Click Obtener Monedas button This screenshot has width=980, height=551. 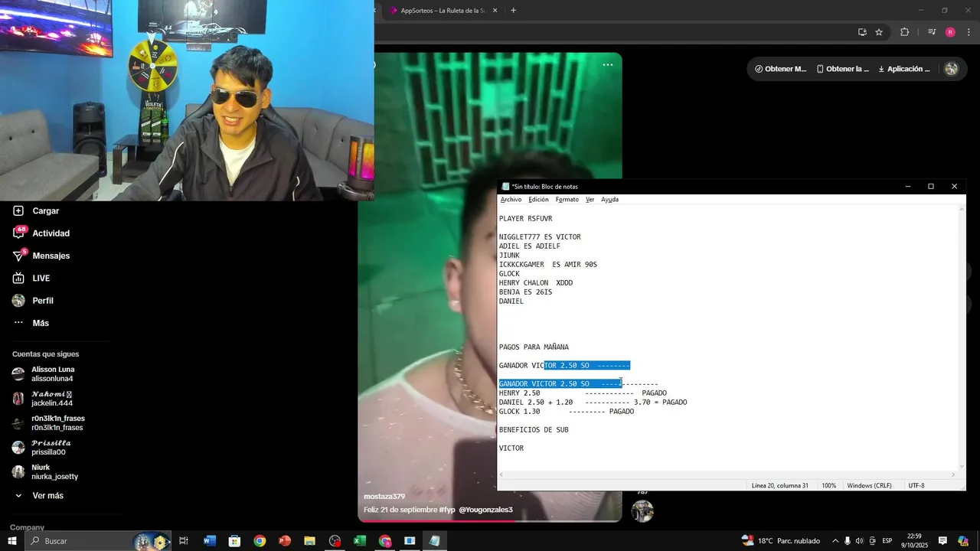click(780, 69)
